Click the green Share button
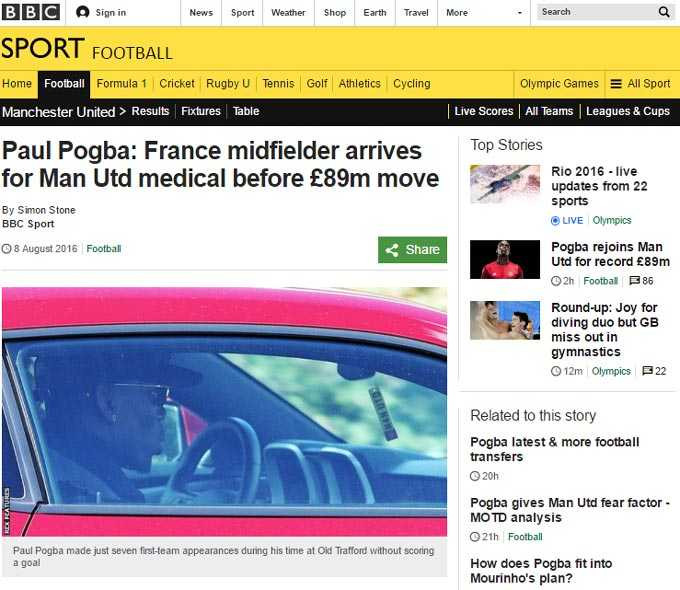 [412, 249]
